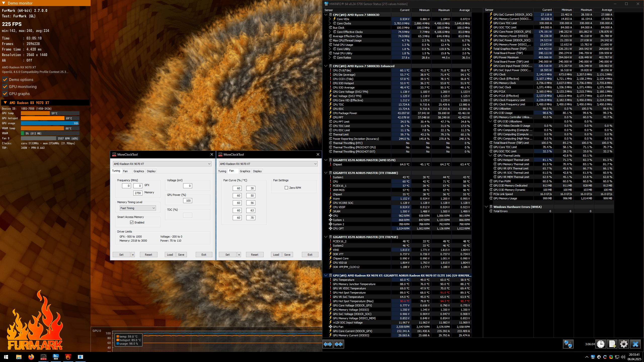Expand the Core VIDs sensor row
Screen dimensions: 644x362
[330, 19]
